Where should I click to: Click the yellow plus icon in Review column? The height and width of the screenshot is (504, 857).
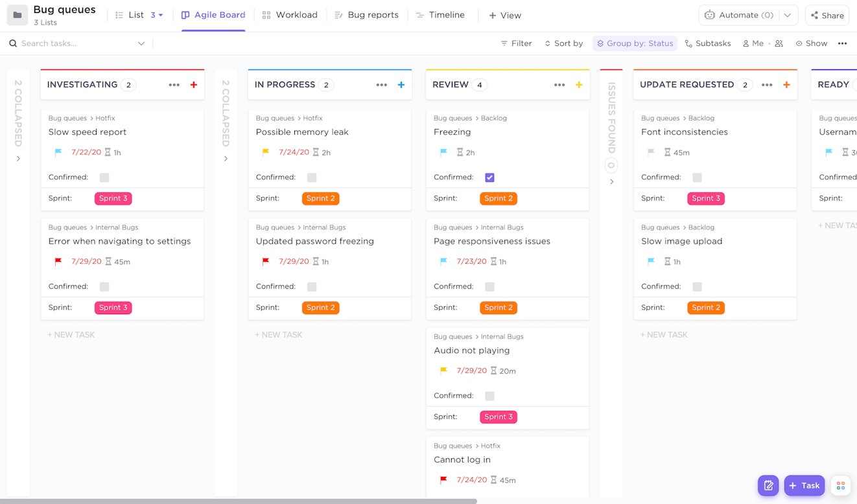point(579,85)
